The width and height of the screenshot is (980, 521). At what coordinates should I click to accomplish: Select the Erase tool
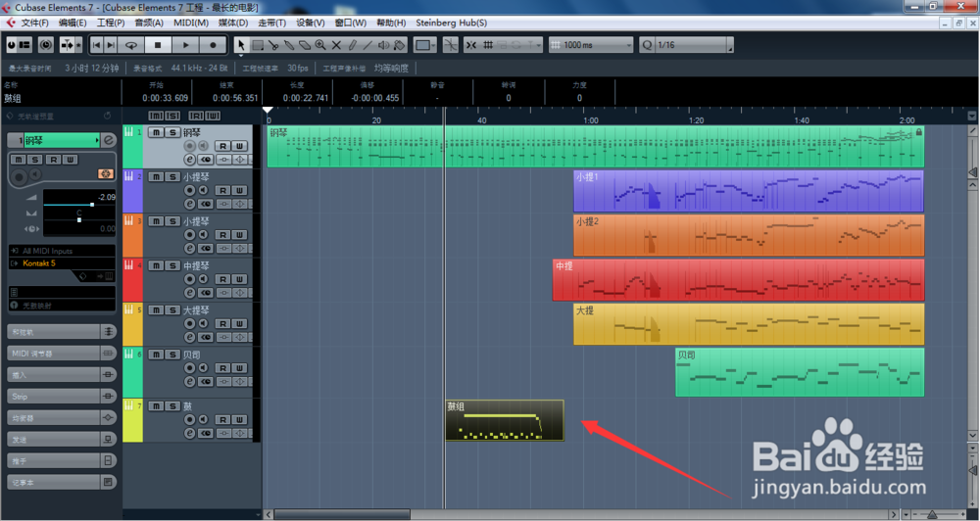click(x=305, y=45)
